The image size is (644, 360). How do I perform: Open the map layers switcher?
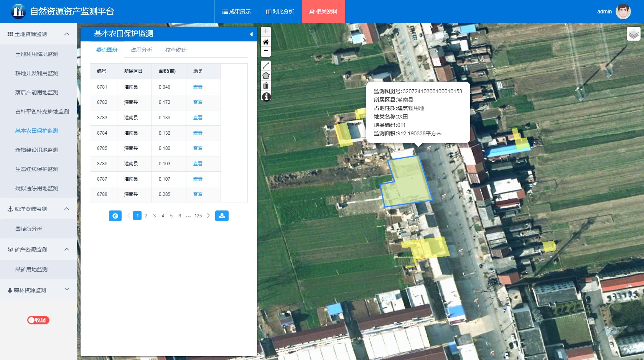click(633, 34)
